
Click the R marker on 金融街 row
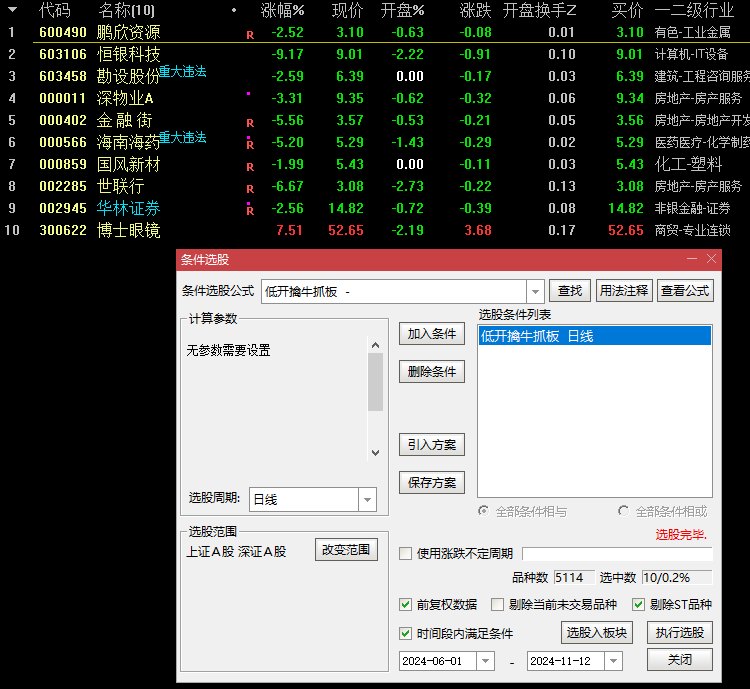[250, 123]
